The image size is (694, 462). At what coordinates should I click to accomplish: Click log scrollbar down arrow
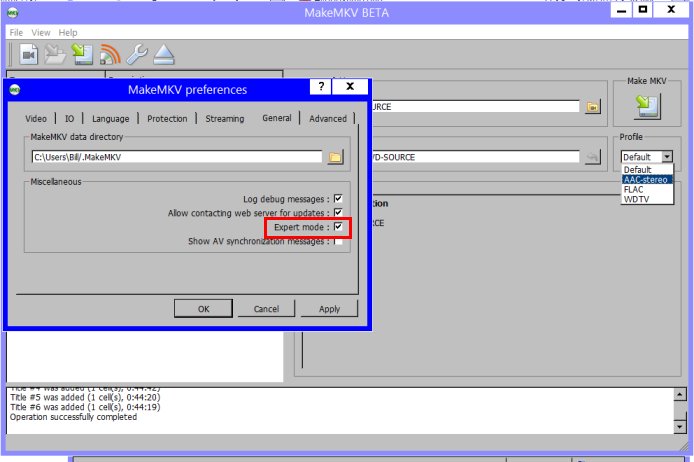coord(680,427)
